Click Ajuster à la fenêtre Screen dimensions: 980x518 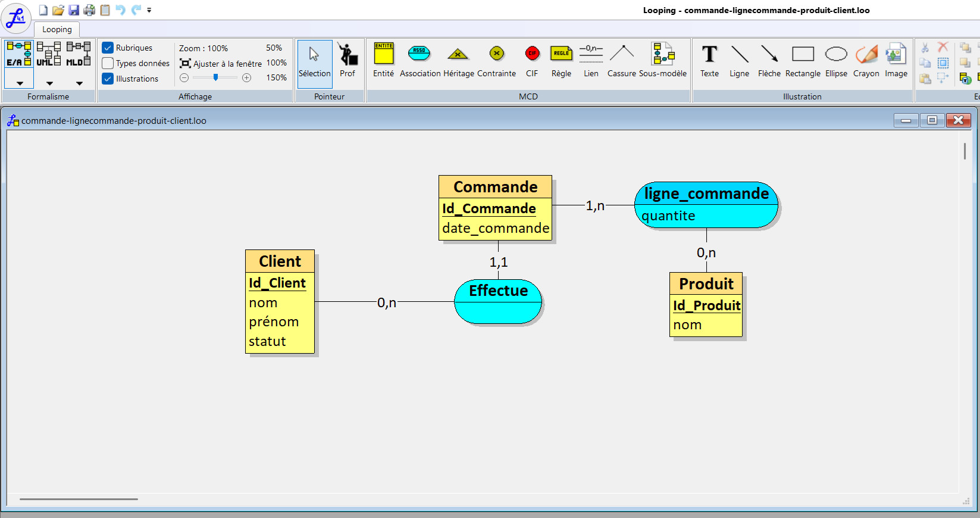tap(221, 63)
